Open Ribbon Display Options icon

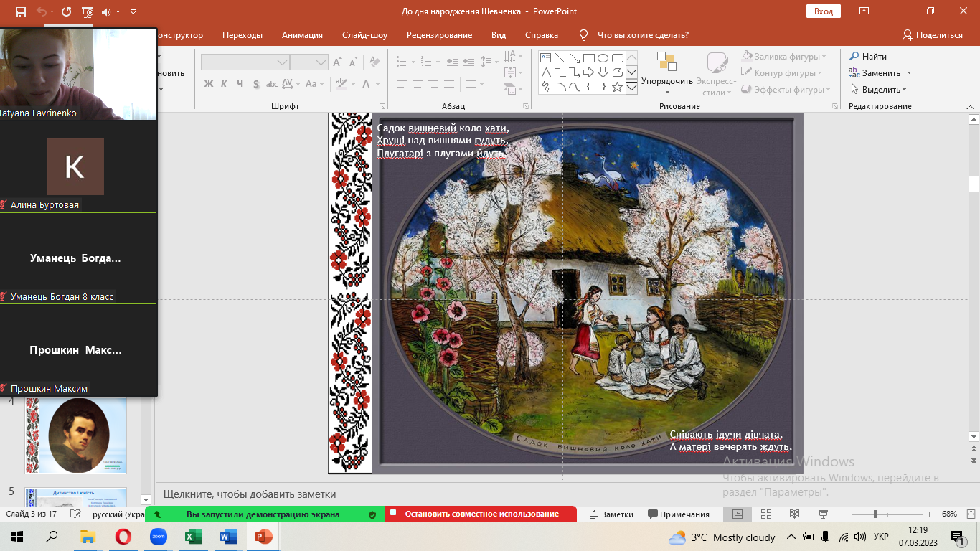(864, 11)
